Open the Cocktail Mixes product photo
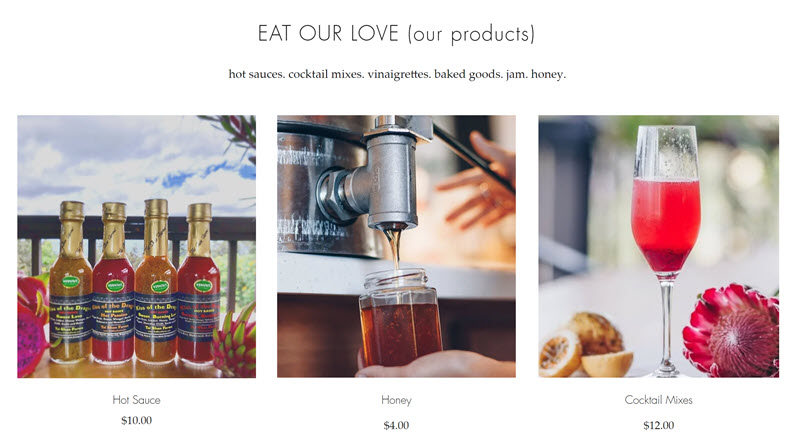800x447 pixels. coord(659,246)
